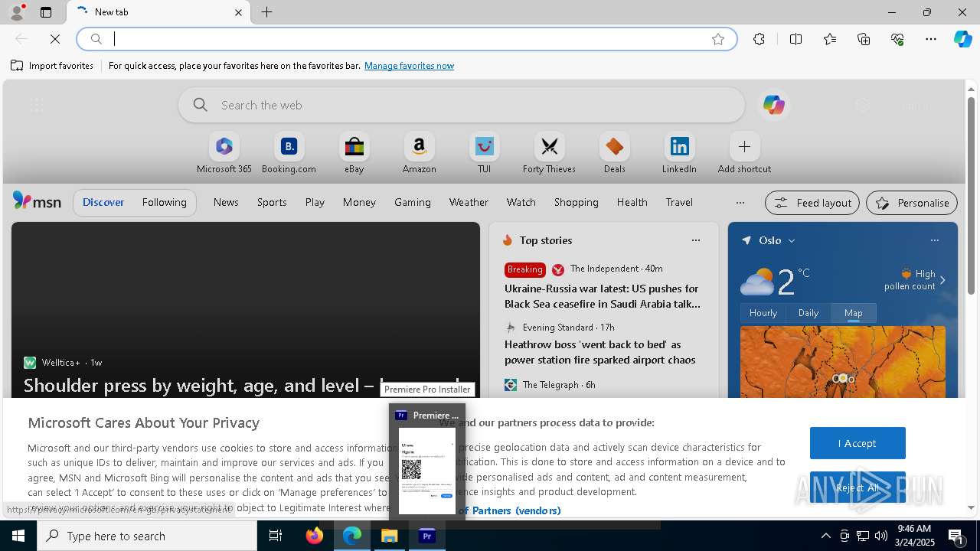This screenshot has width=980, height=551.
Task: Open a new tab with plus button
Action: (x=267, y=12)
